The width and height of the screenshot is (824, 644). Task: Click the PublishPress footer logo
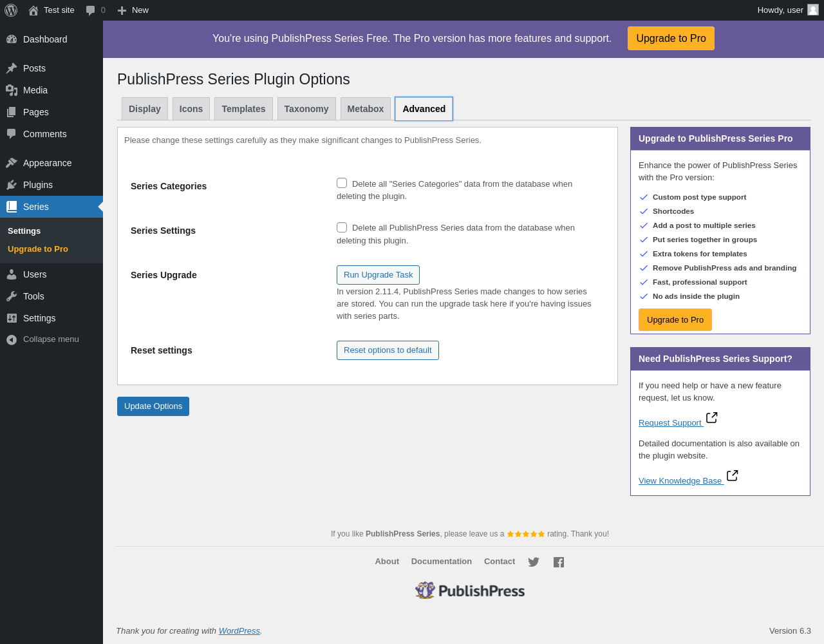click(x=470, y=591)
